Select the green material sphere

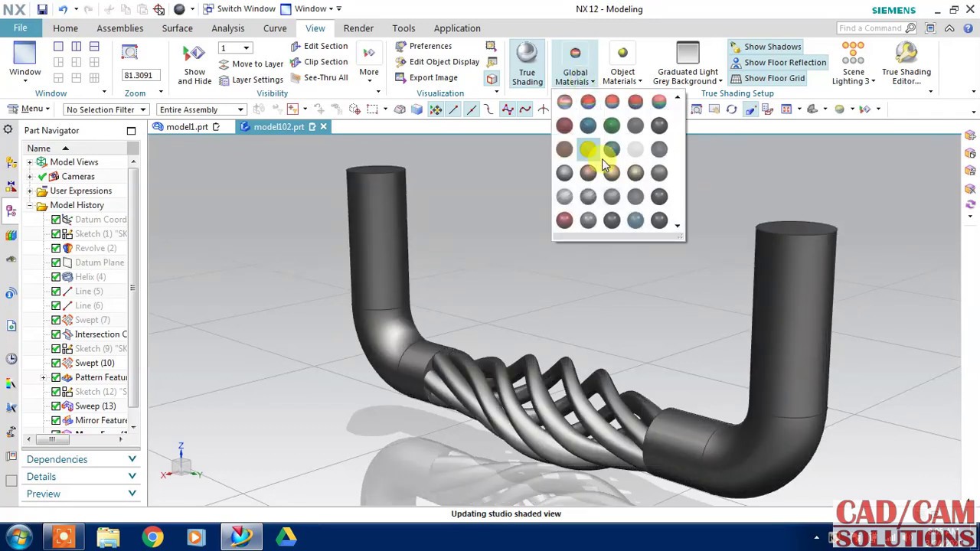(x=612, y=126)
